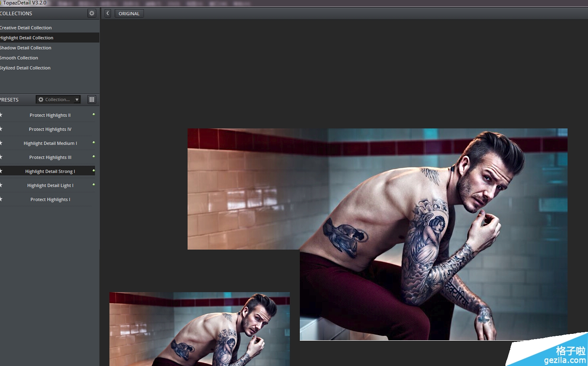Click the green dot beside Protect Highlights III
This screenshot has width=588, height=366.
94,157
